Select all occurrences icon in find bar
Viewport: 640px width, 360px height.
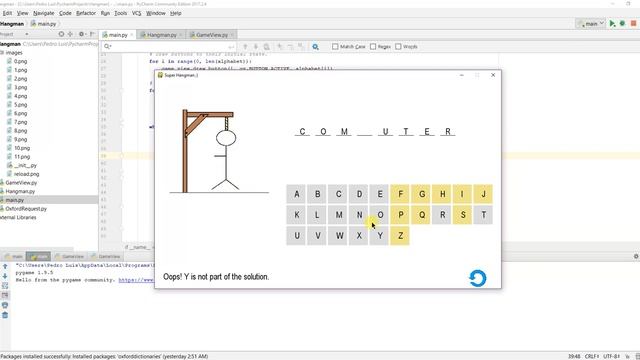pos(301,47)
